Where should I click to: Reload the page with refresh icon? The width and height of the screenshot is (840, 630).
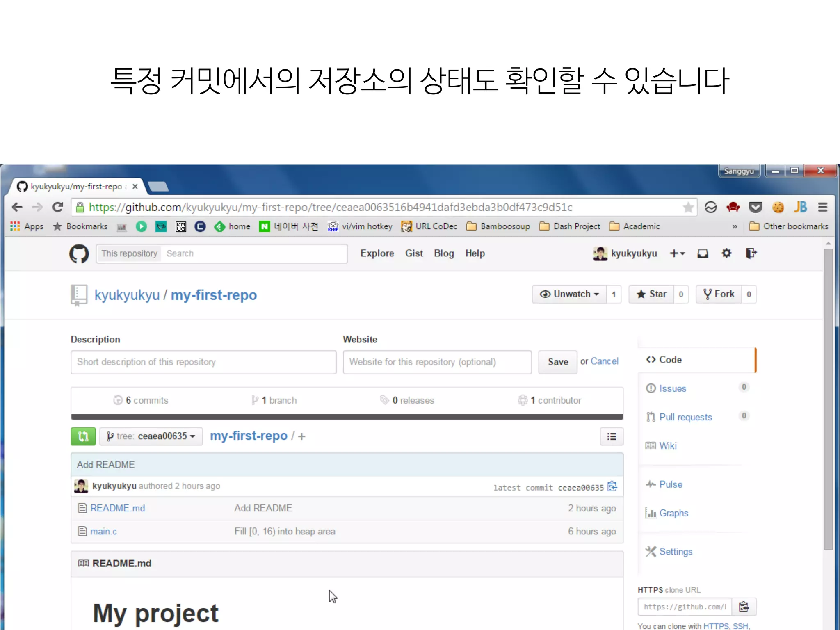pos(57,207)
